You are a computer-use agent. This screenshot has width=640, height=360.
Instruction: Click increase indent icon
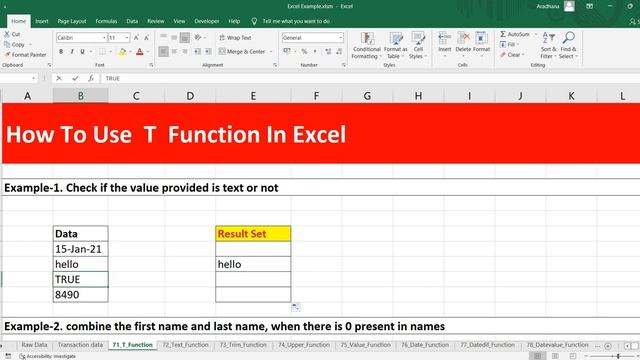(x=208, y=51)
